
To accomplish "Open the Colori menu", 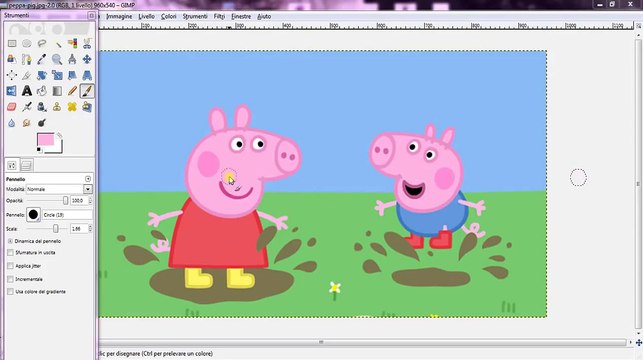I will [169, 16].
